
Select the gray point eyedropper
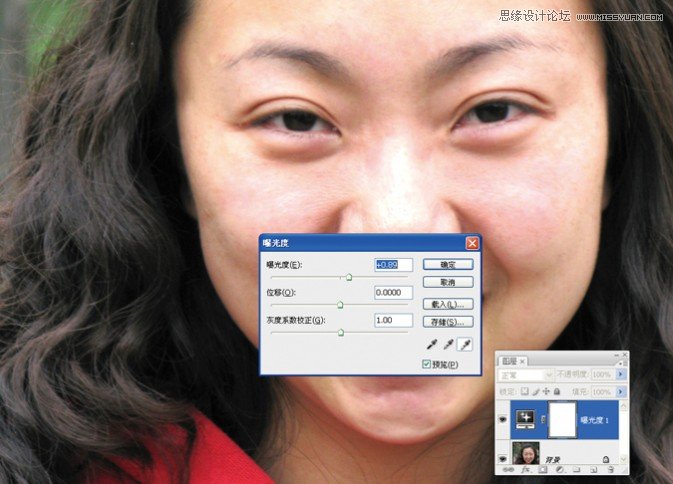448,345
